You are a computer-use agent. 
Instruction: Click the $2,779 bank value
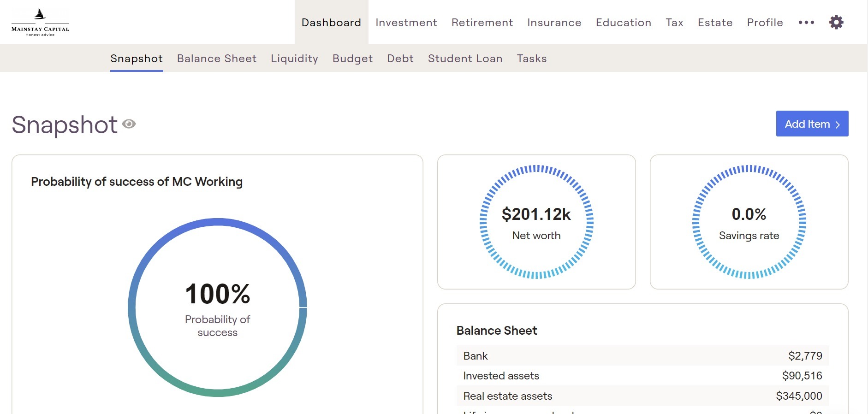pyautogui.click(x=805, y=356)
